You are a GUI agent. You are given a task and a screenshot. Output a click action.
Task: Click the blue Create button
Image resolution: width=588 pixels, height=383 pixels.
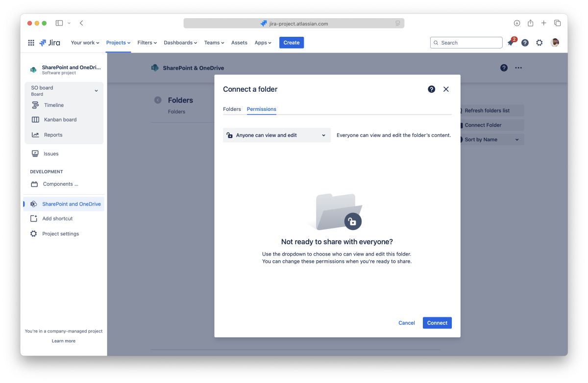(x=291, y=43)
